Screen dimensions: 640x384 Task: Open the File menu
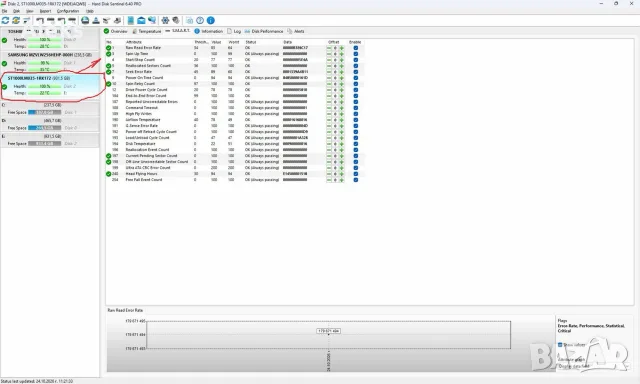(x=4, y=11)
